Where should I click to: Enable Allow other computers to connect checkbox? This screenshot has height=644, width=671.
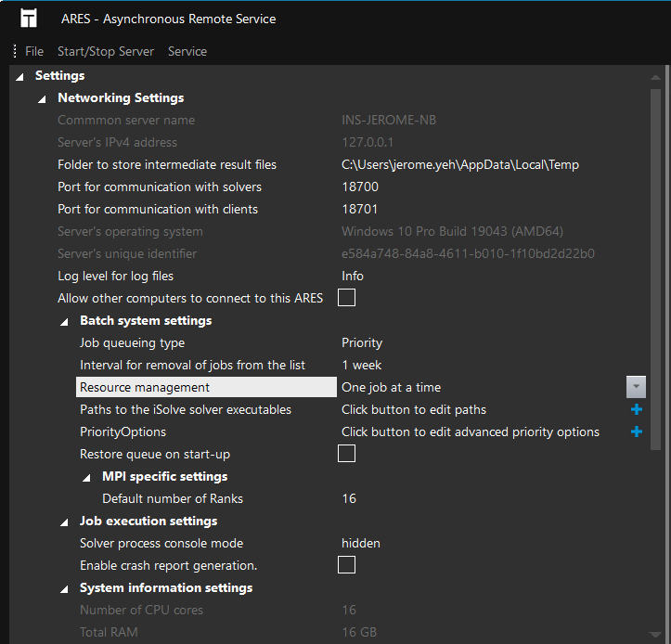(346, 298)
